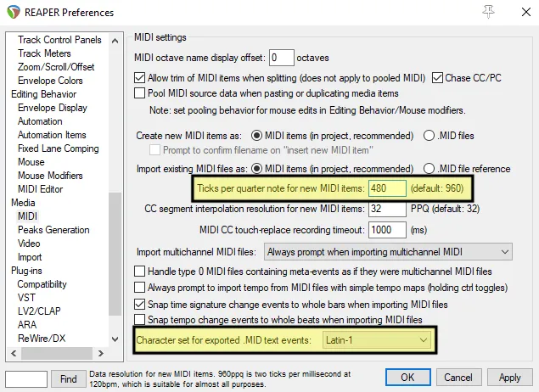The width and height of the screenshot is (539, 392).
Task: Open Compatibility category
Action: pyautogui.click(x=42, y=284)
